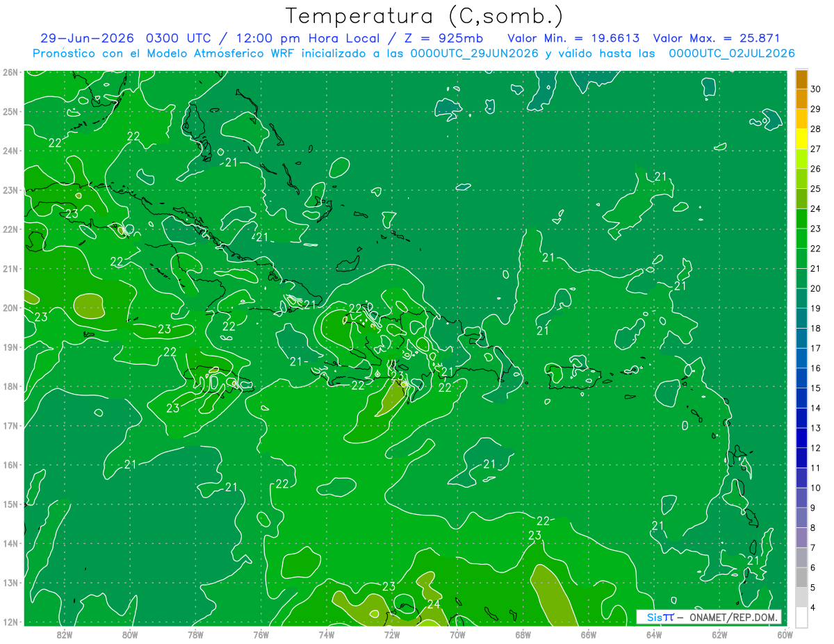Click the color legend's "27" label
This screenshot has height=644, width=834.
815,149
